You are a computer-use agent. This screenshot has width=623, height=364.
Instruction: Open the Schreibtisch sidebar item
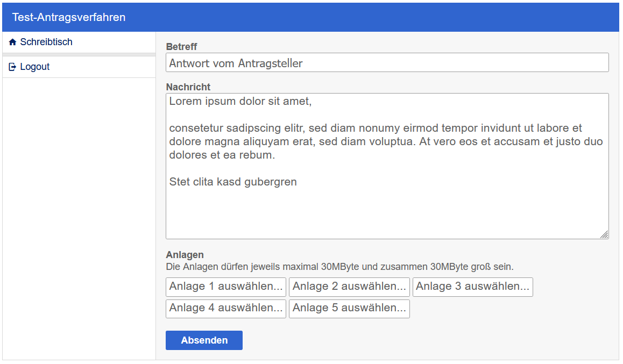[46, 42]
